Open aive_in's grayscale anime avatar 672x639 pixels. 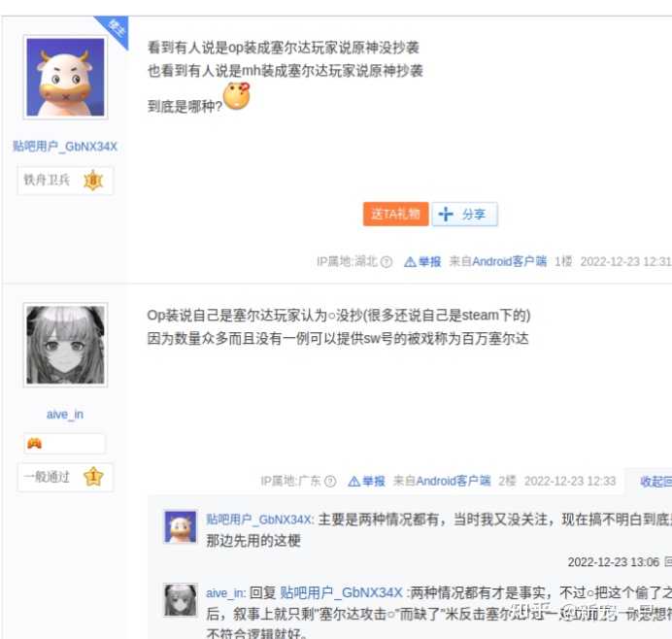click(65, 345)
